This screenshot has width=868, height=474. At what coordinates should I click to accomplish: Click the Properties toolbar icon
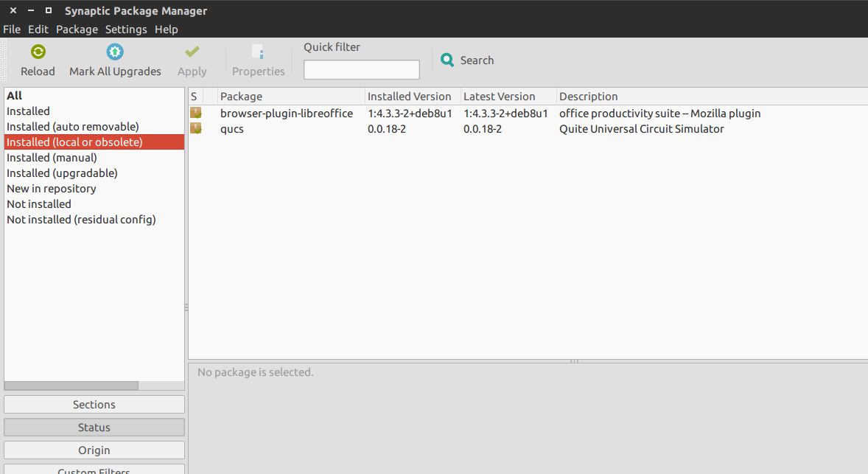coord(258,52)
